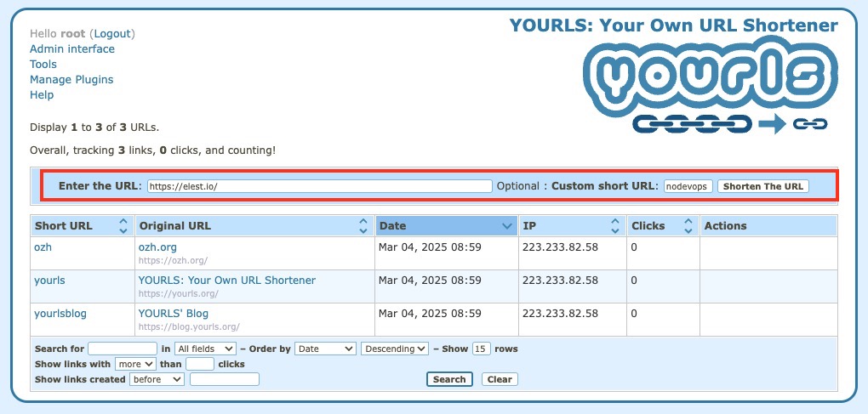
Task: Open the Admin interface page
Action: 72,48
